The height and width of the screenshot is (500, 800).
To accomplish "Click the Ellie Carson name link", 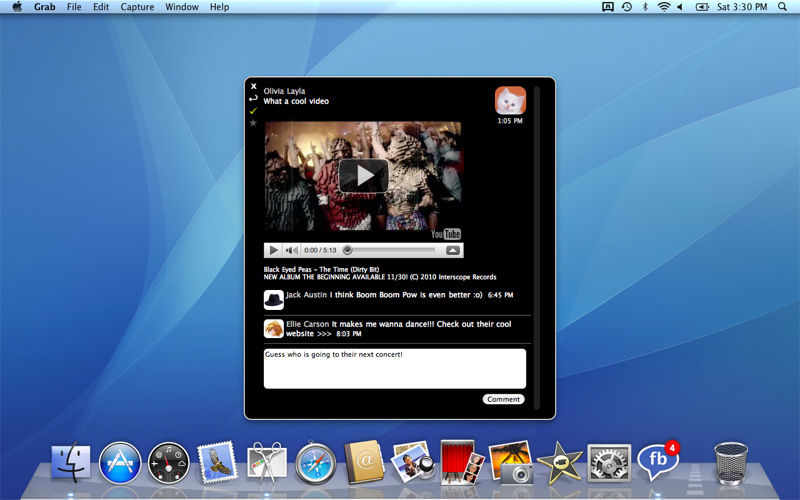I will click(307, 324).
